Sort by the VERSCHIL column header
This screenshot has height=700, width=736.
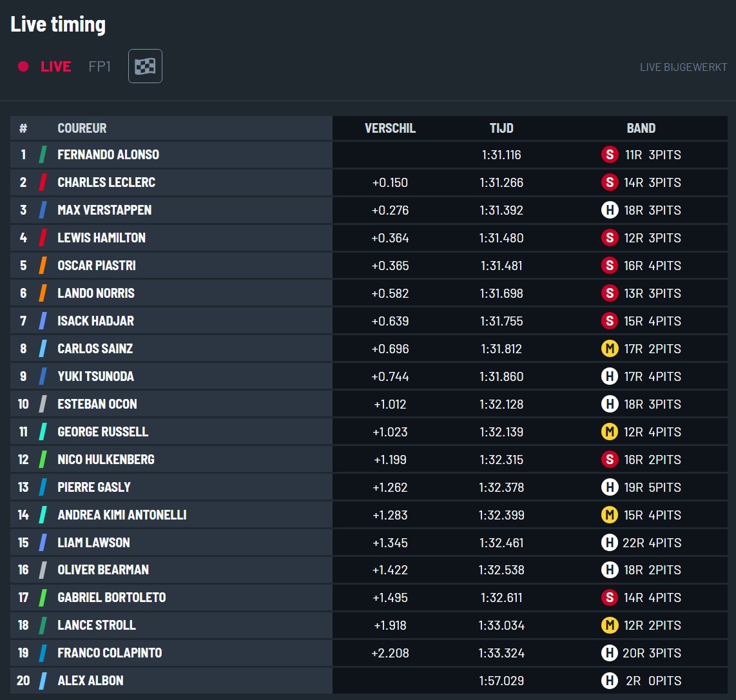[390, 128]
